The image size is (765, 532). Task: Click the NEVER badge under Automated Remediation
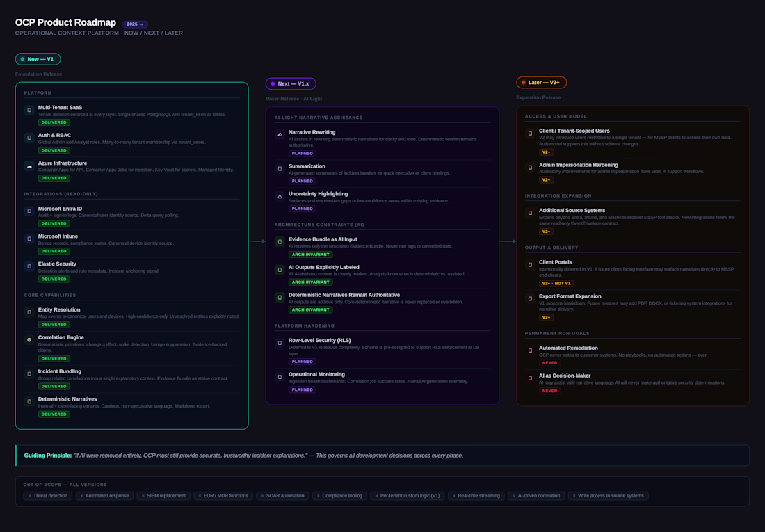pos(550,363)
